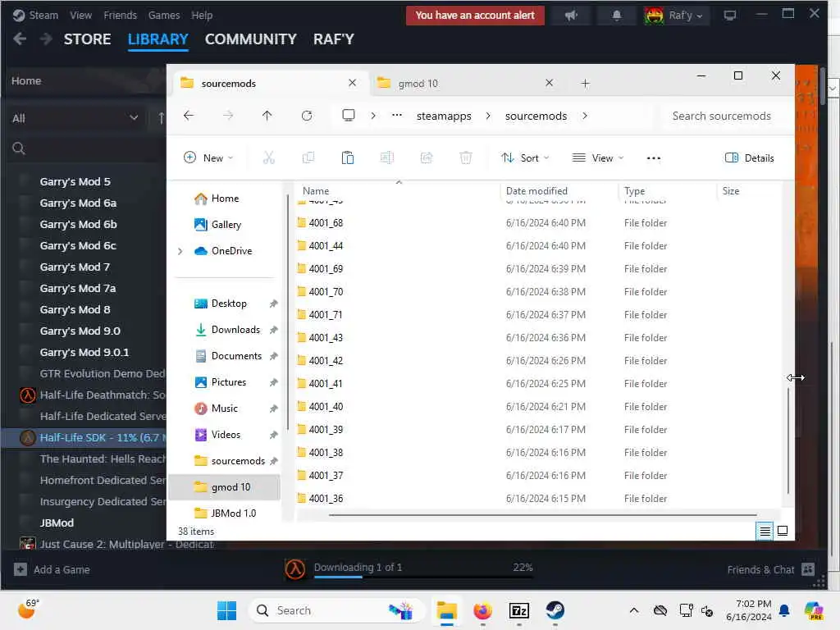Click the Copy icon in Explorer toolbar
Image resolution: width=840 pixels, height=630 pixels.
308,157
